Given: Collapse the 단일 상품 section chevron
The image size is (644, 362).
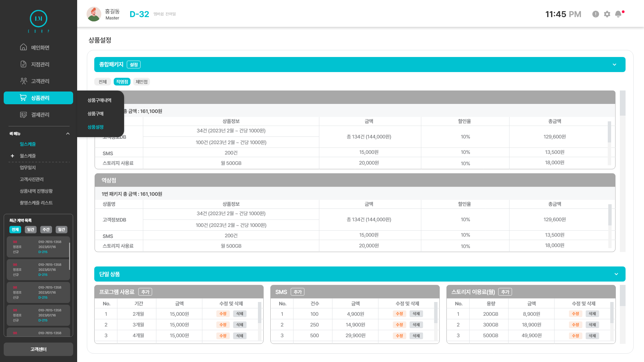Looking at the screenshot, I should pyautogui.click(x=616, y=274).
